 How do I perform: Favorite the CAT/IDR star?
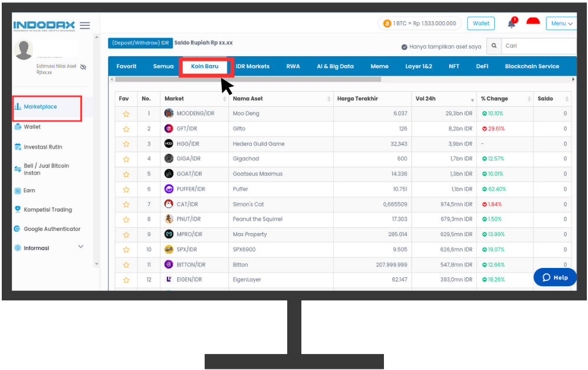tap(126, 205)
